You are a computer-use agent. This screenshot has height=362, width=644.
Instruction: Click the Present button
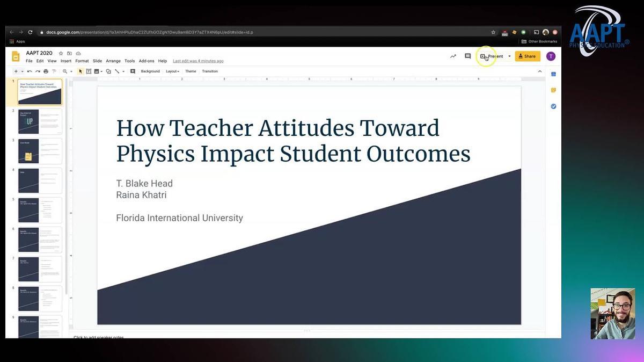click(x=492, y=56)
